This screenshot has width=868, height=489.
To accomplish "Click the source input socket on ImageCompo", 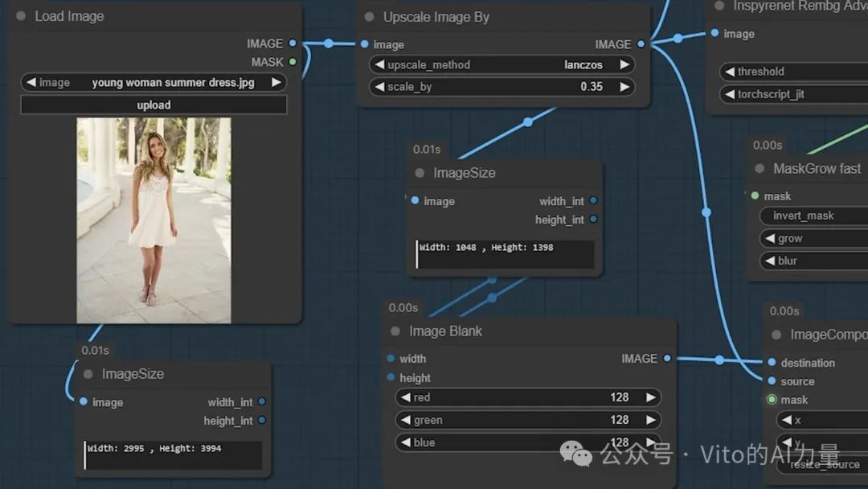I will click(x=772, y=381).
